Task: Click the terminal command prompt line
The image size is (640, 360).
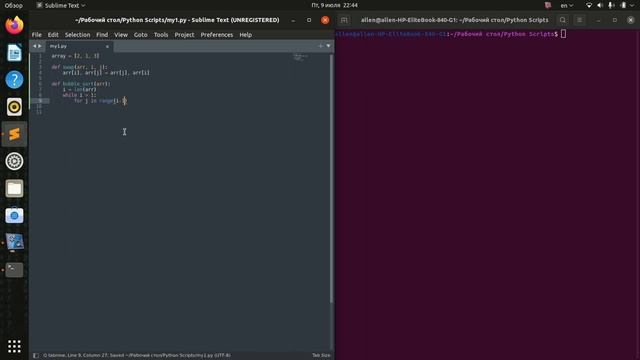Action: (x=451, y=34)
